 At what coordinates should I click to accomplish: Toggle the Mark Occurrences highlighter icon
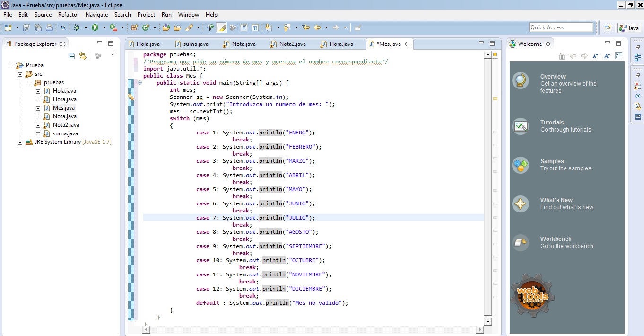220,27
